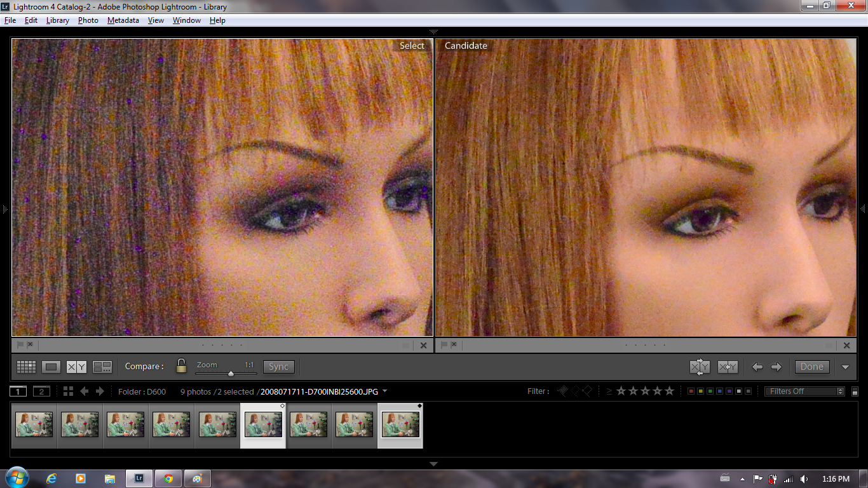Go to previous photo with left arrow

click(756, 367)
